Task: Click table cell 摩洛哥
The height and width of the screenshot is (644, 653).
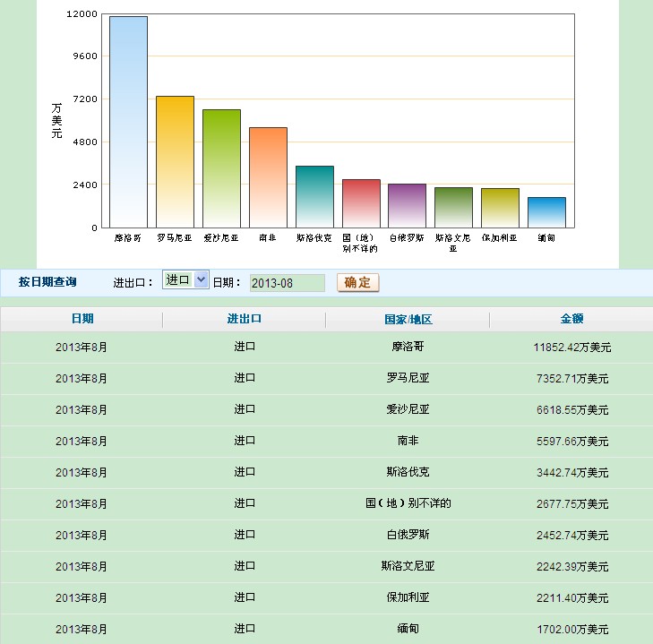Action: (x=408, y=347)
